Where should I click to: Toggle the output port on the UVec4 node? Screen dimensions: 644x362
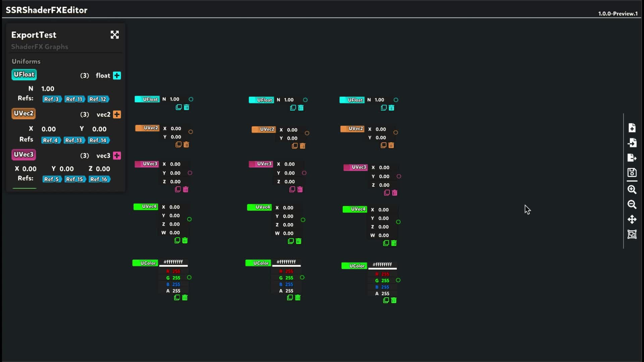pos(189,219)
